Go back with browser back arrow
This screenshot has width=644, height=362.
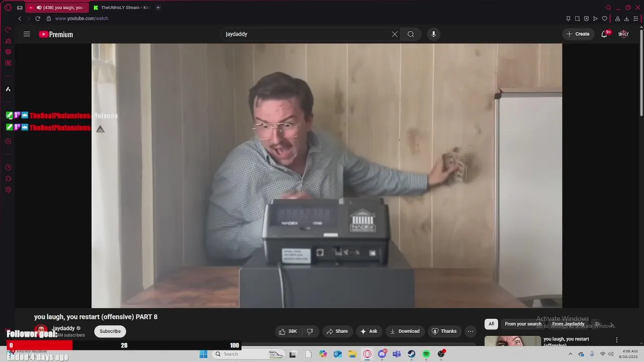(20, 19)
